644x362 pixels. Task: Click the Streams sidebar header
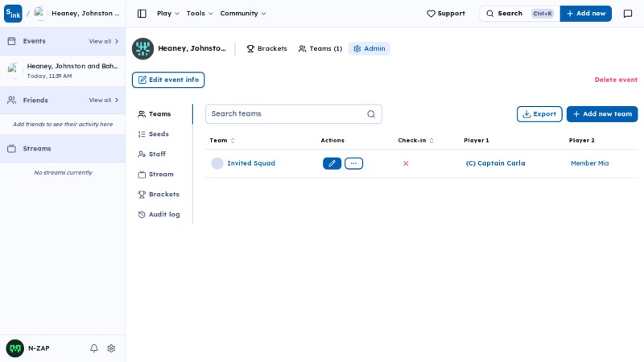63,149
